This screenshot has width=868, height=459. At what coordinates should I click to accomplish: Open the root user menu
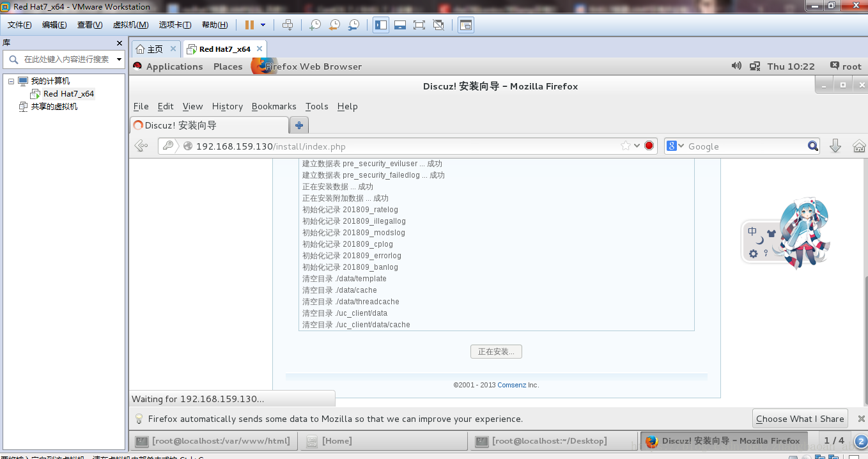[x=846, y=66]
